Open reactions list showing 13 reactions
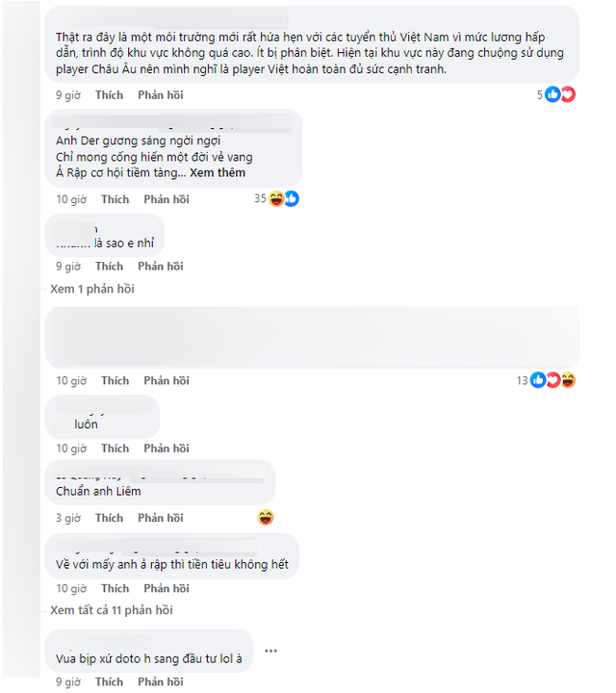The image size is (616, 693). tap(522, 380)
